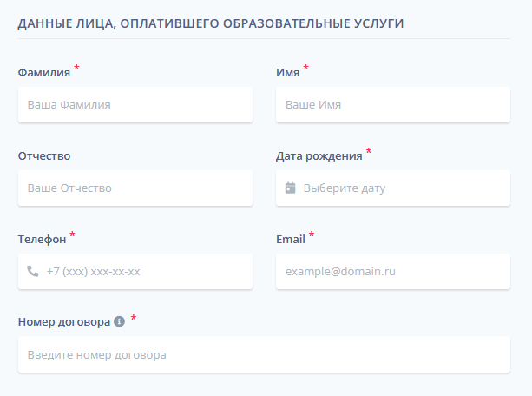The height and width of the screenshot is (396, 532).
Task: Select the 'Ваше Отчество' text box
Action: coord(135,188)
